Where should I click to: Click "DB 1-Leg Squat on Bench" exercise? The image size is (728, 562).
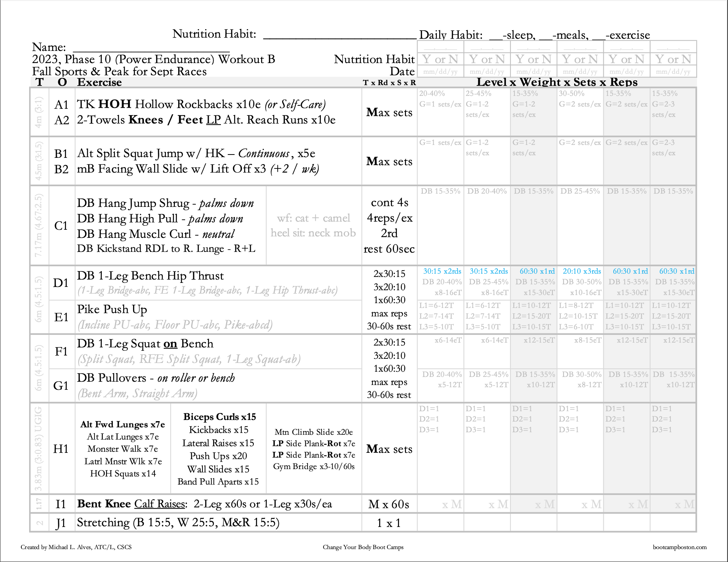click(x=145, y=344)
